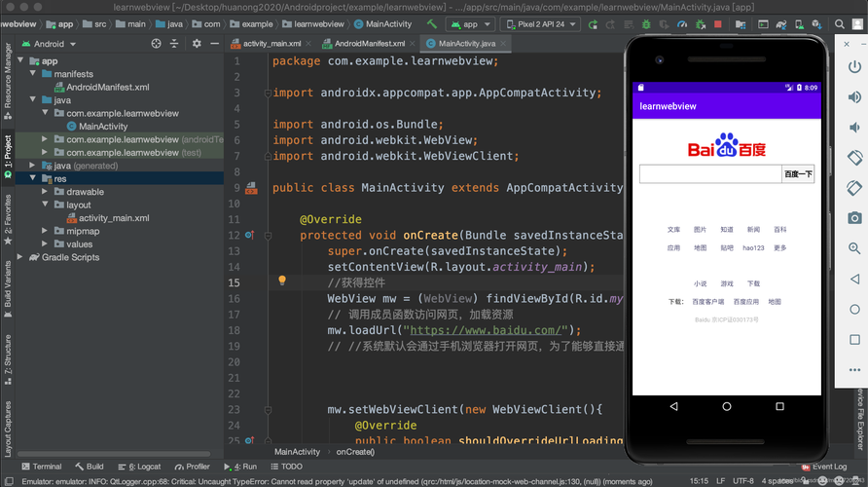Click the hao123 link on Baidu page

point(753,247)
